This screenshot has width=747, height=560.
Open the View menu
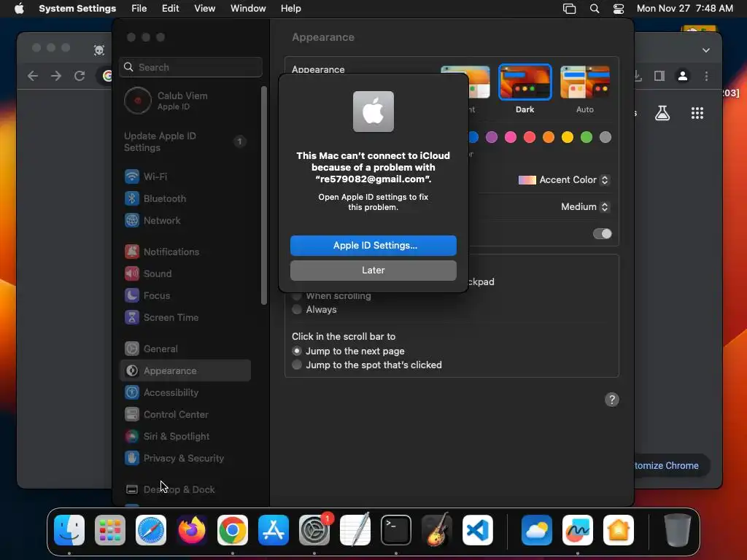click(x=204, y=9)
